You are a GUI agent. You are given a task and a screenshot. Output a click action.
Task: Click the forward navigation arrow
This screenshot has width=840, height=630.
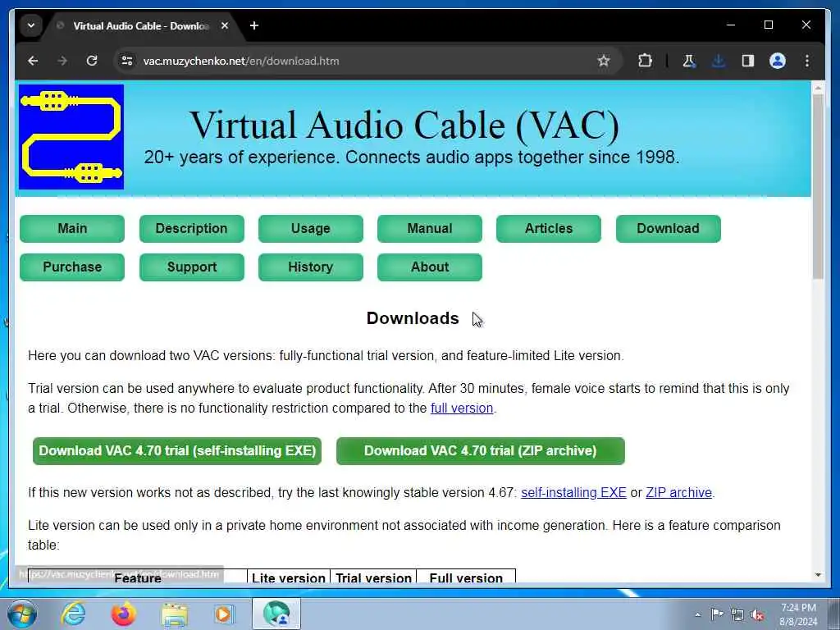[x=62, y=61]
